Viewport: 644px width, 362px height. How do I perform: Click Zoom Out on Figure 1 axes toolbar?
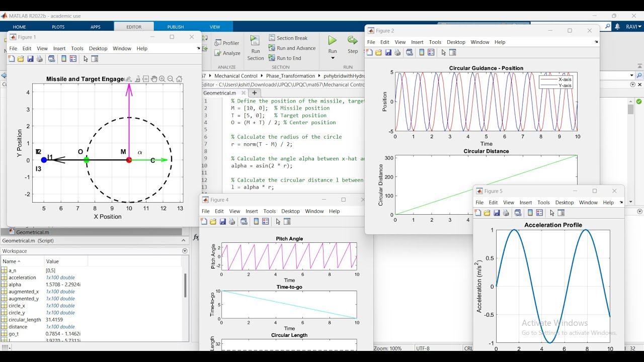pyautogui.click(x=171, y=79)
